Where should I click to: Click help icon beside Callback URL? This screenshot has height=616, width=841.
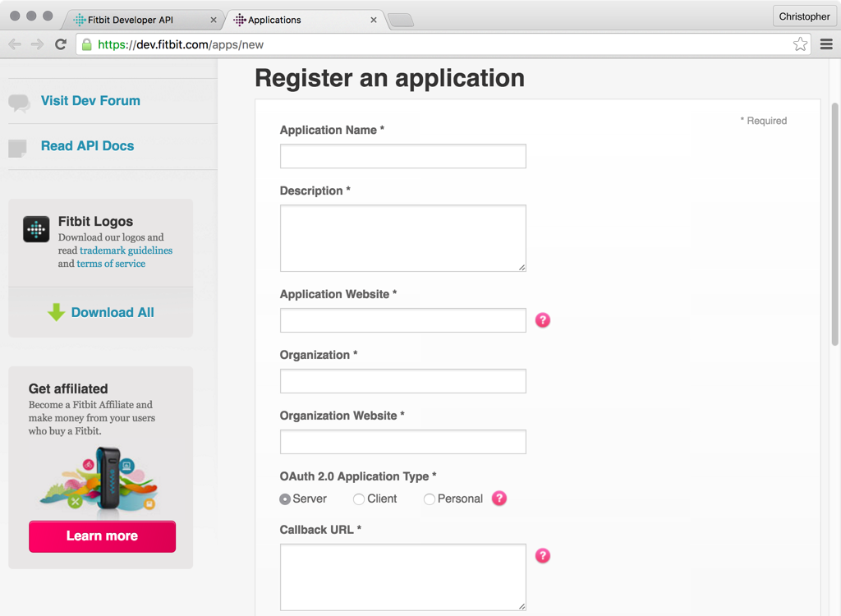tap(542, 555)
